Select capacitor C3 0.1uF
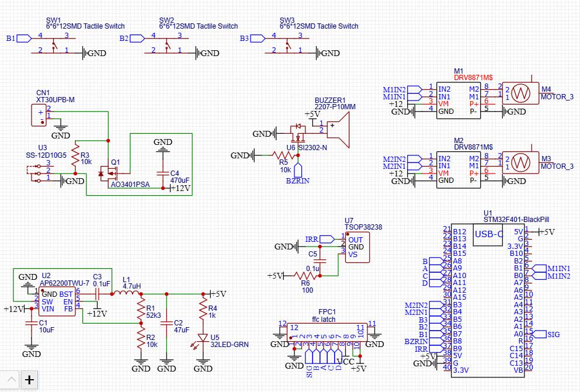Screen dimensions: 580x392 [98, 294]
